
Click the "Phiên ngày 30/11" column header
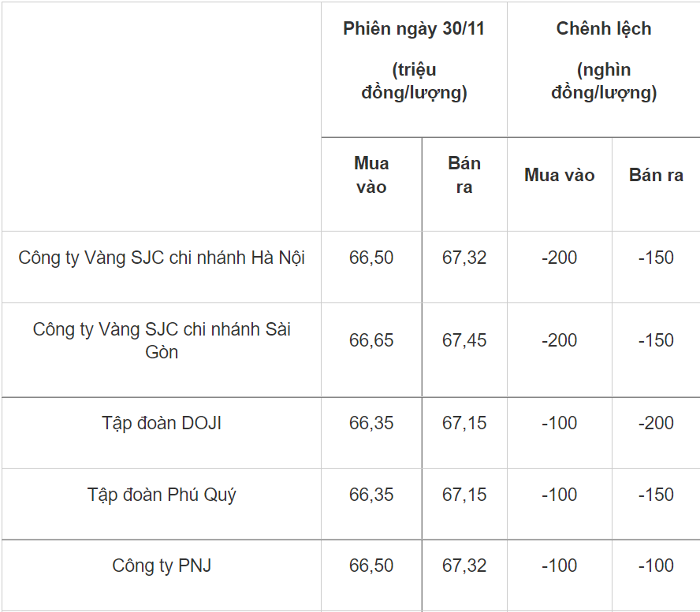point(414,29)
